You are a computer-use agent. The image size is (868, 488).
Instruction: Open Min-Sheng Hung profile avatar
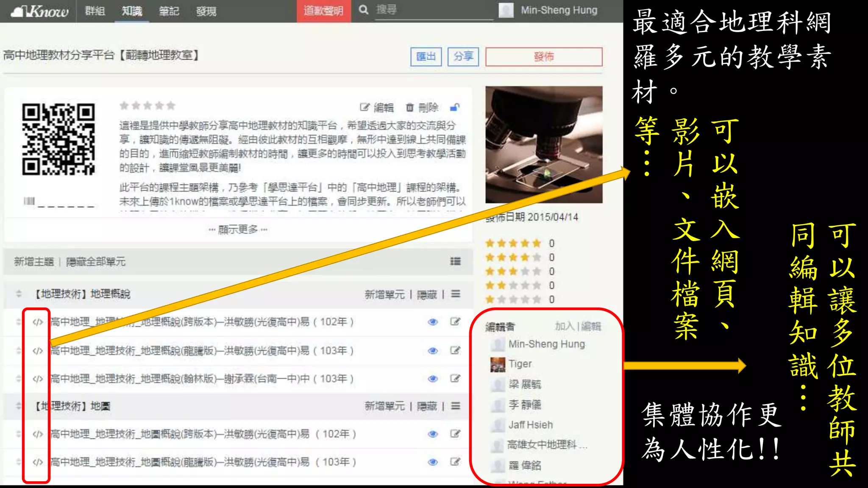tap(506, 10)
